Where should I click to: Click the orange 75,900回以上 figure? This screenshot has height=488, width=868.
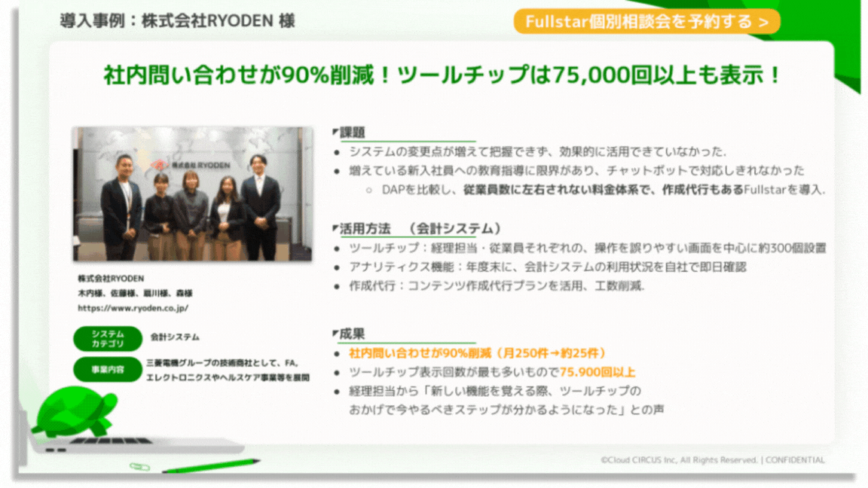click(x=598, y=372)
